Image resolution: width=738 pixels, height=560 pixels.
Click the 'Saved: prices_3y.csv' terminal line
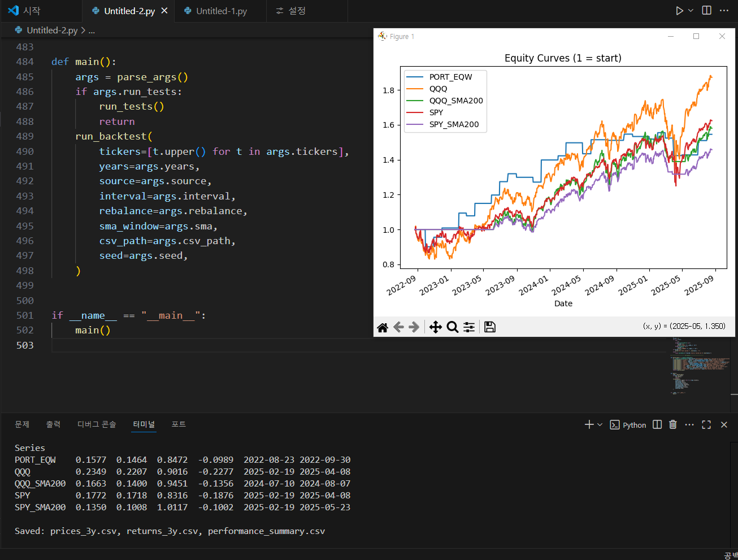tap(170, 531)
